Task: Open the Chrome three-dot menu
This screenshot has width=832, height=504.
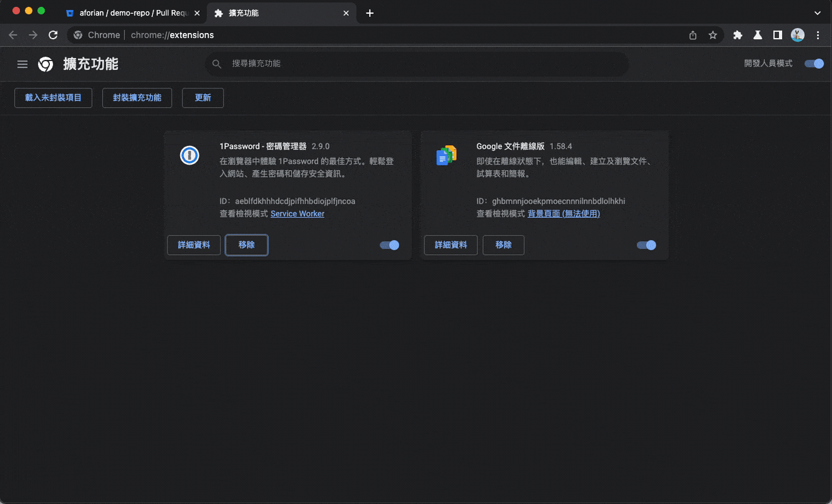Action: pyautogui.click(x=818, y=36)
